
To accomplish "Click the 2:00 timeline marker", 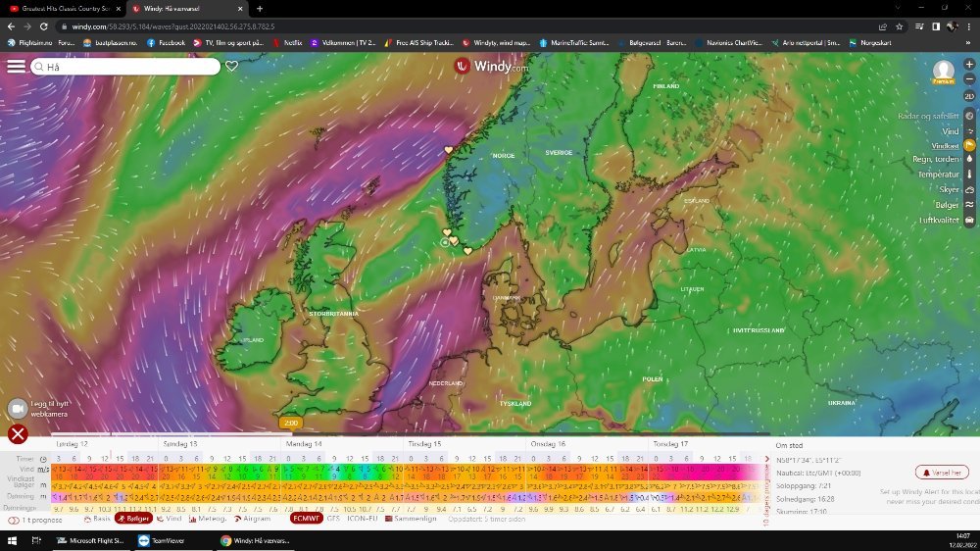I will click(291, 423).
